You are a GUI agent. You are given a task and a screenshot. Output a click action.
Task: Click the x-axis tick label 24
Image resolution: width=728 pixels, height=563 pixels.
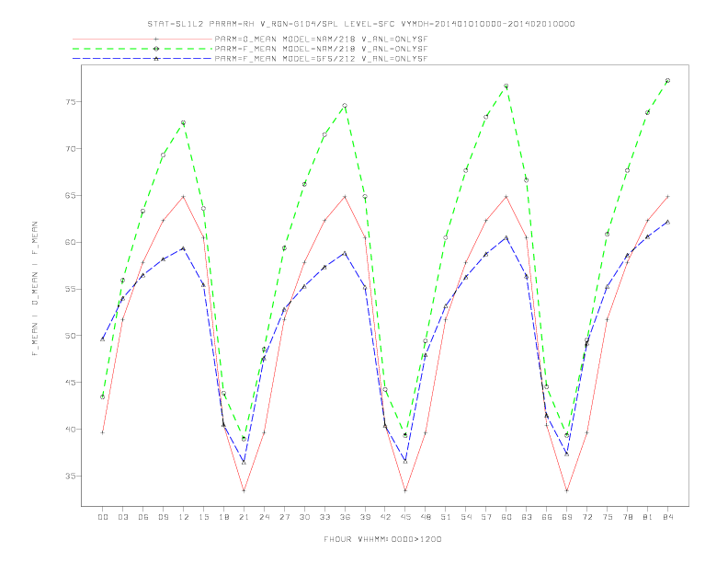pos(264,517)
